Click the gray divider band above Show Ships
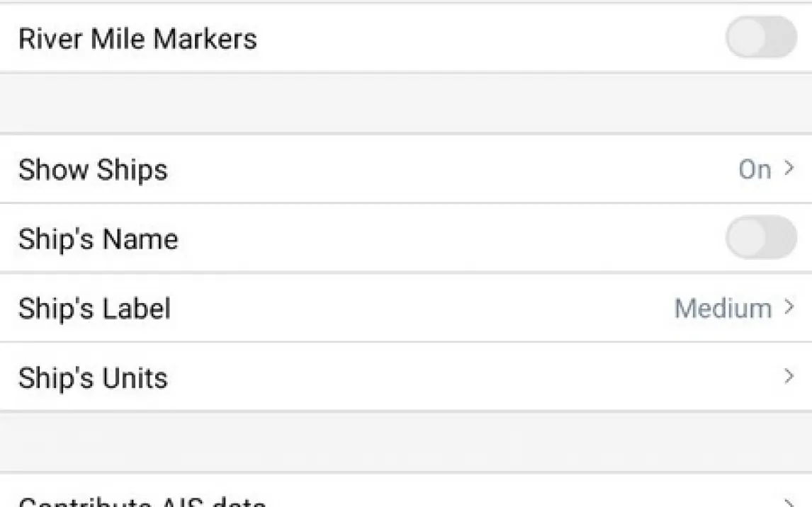 coord(406,103)
